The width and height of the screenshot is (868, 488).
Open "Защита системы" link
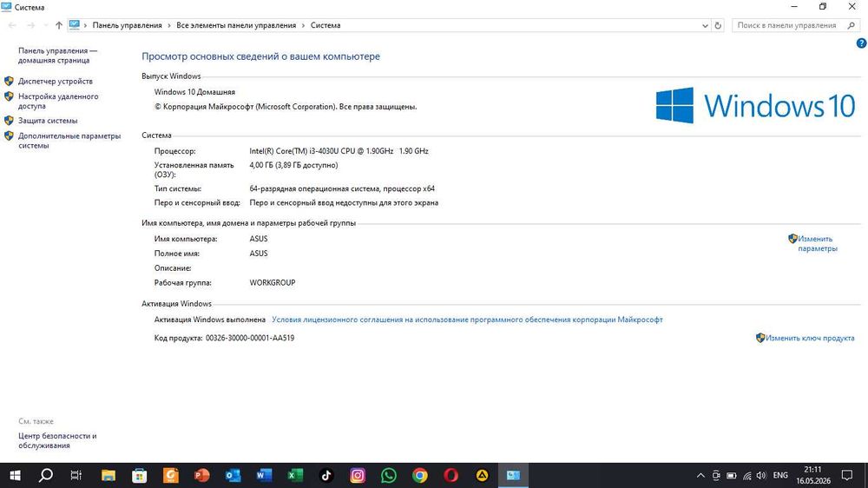[48, 120]
